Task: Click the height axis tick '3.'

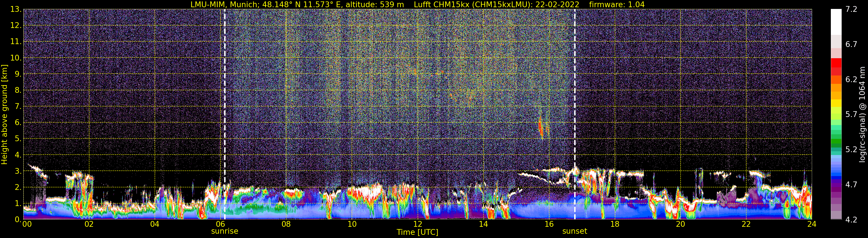Action: click(18, 171)
